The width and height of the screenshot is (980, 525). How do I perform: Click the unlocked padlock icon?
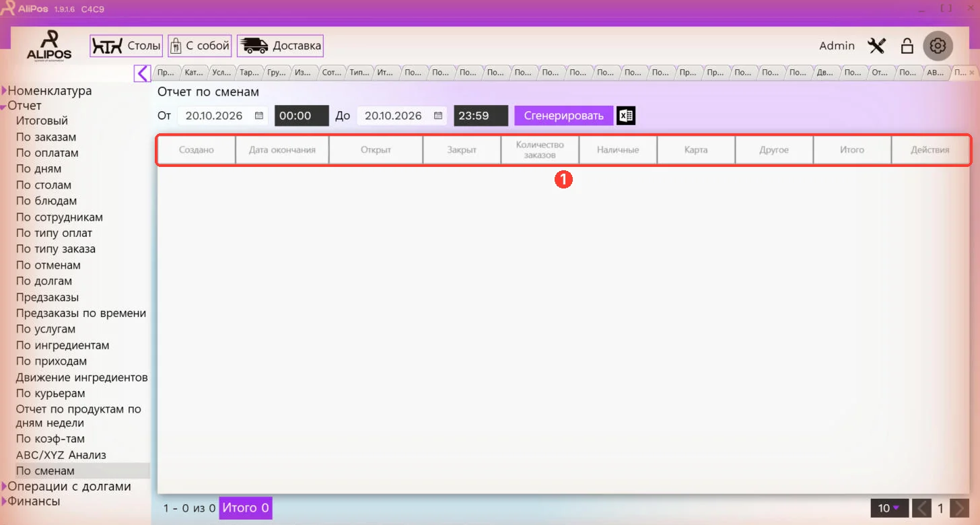907,46
